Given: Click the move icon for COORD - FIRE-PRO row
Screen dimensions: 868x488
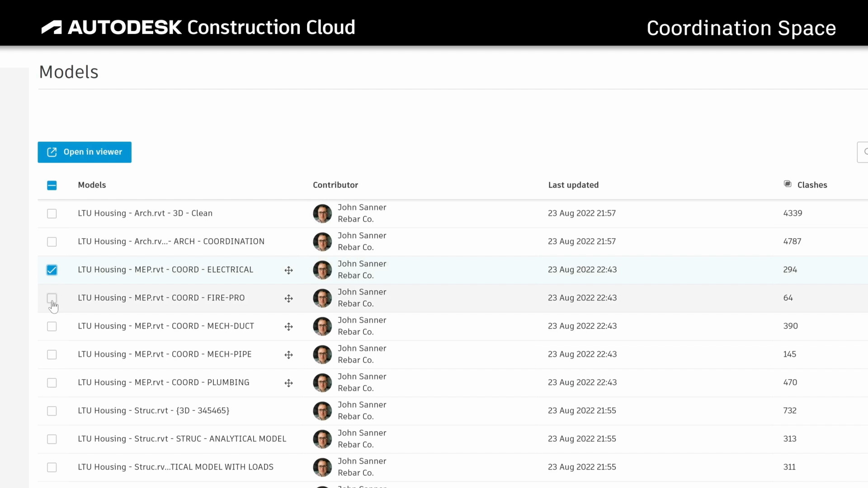Looking at the screenshot, I should 288,298.
